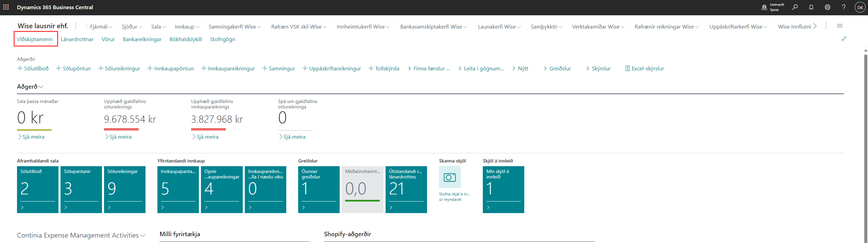The height and width of the screenshot is (243, 868).
Task: Click the search magnifier icon
Action: (x=795, y=7)
